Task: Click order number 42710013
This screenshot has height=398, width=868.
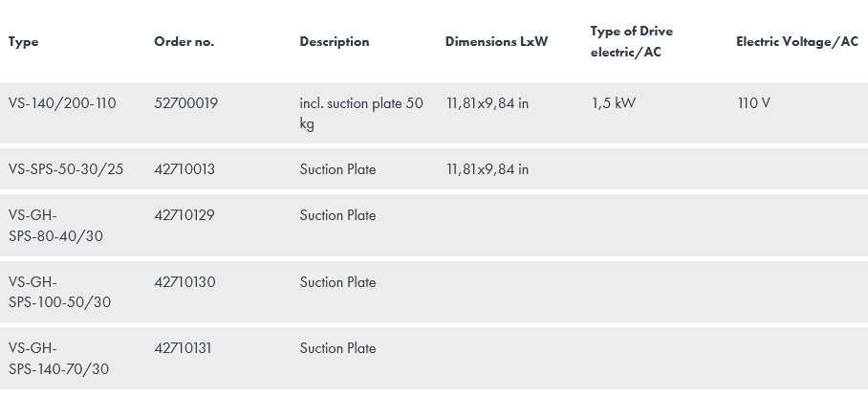Action: 184,169
